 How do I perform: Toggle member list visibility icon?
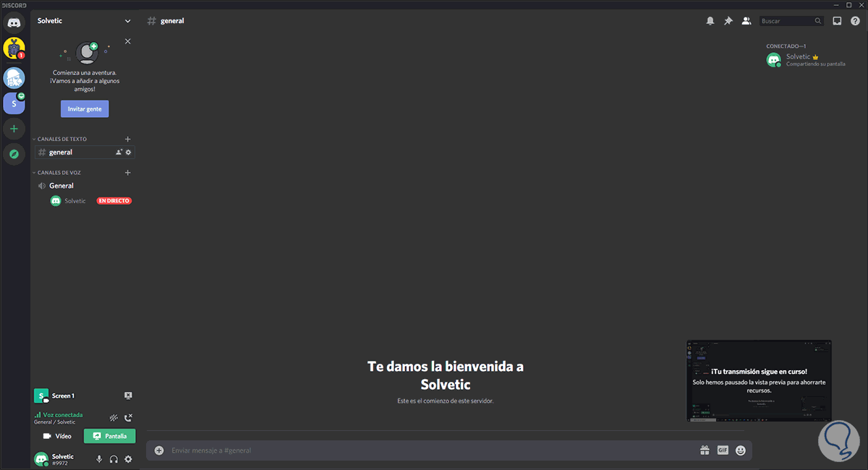pyautogui.click(x=746, y=21)
